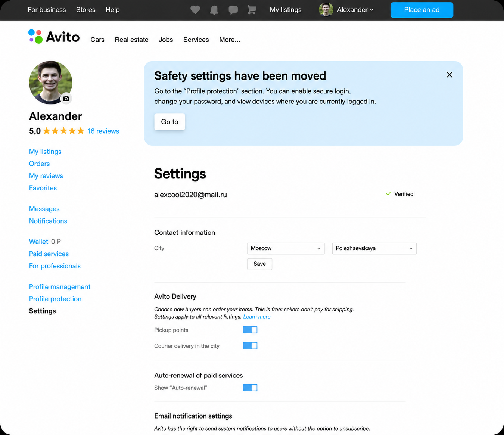504x435 pixels.
Task: Click the Go to button in banner
Action: pyautogui.click(x=170, y=122)
